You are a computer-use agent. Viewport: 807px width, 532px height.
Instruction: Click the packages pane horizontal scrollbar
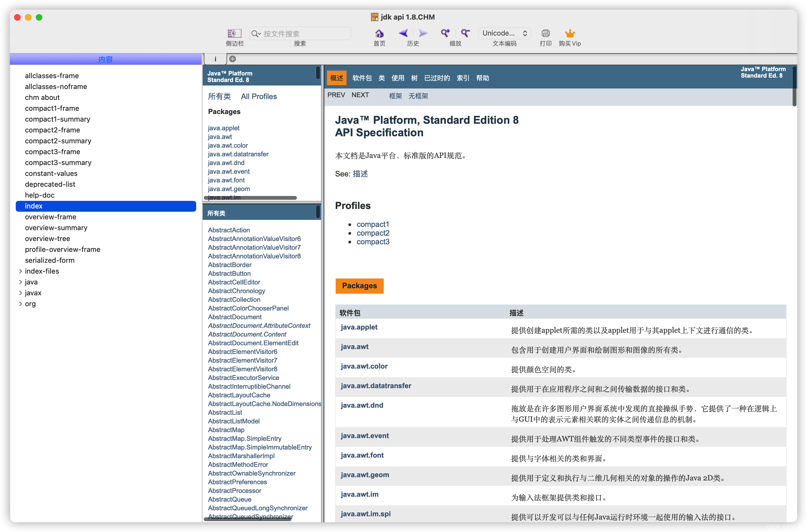pyautogui.click(x=250, y=198)
